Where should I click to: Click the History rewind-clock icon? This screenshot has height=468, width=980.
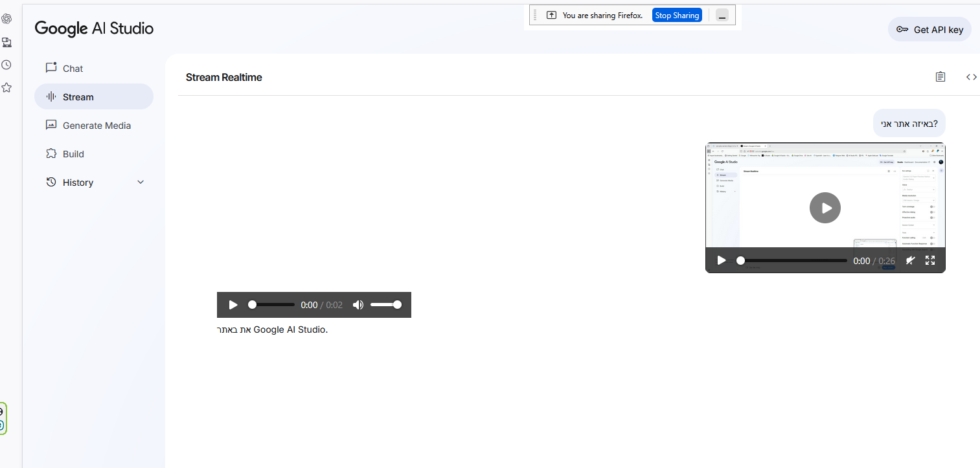click(51, 182)
